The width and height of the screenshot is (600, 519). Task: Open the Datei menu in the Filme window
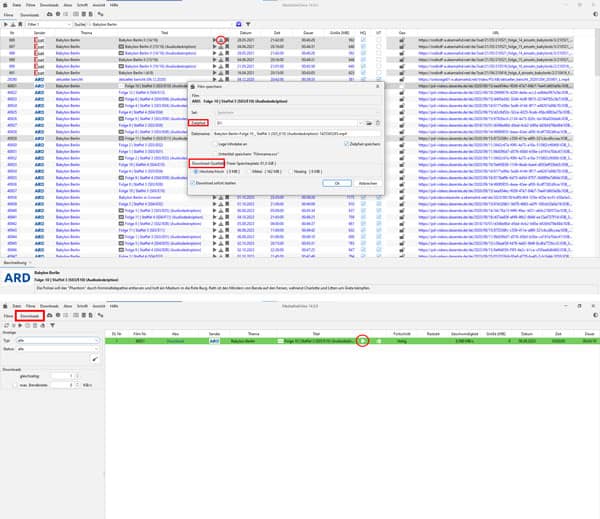(17, 5)
